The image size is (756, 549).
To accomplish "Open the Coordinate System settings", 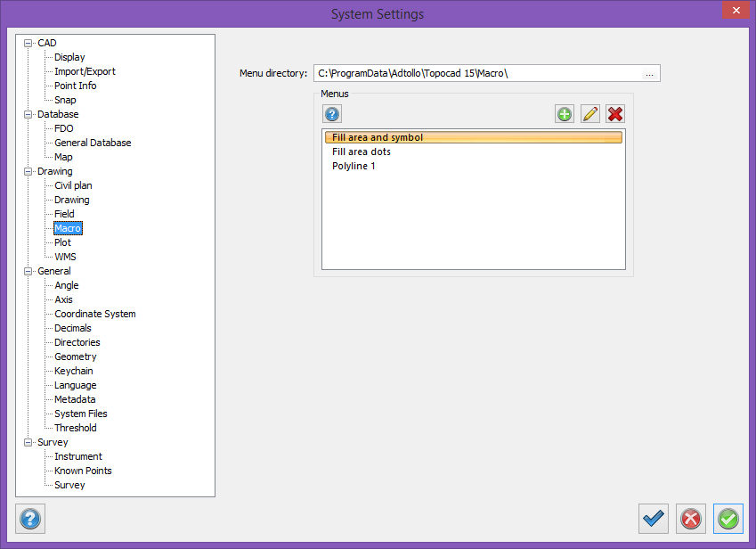I will (x=95, y=314).
